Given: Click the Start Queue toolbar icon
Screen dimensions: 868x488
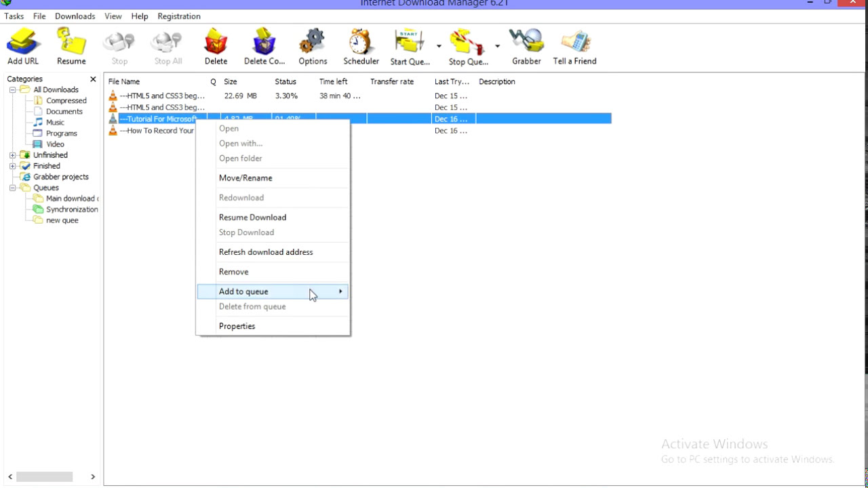Looking at the screenshot, I should click(x=410, y=47).
